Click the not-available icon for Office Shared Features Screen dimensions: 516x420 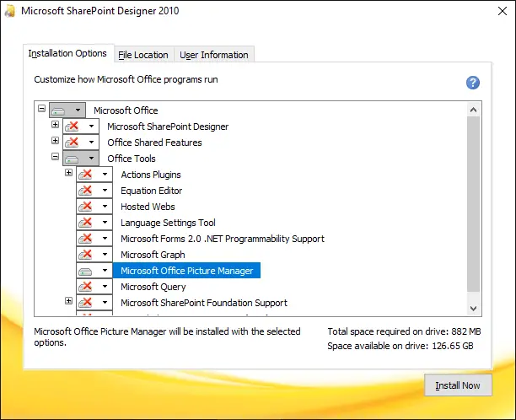coord(72,143)
